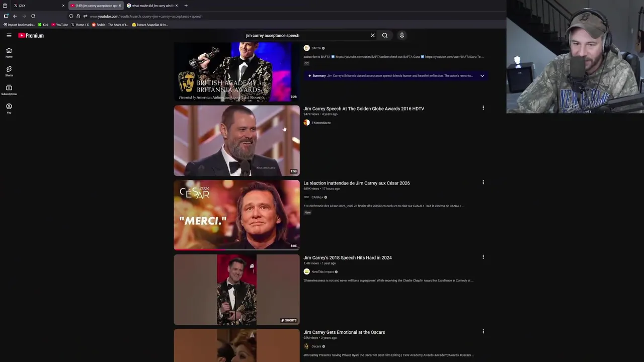
Task: Open Extract Acapellas bookmark
Action: (150, 25)
